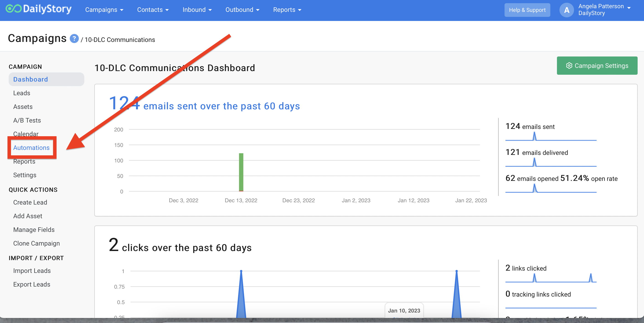Viewport: 644px width, 323px height.
Task: Go to Leads in the sidebar
Action: (22, 93)
